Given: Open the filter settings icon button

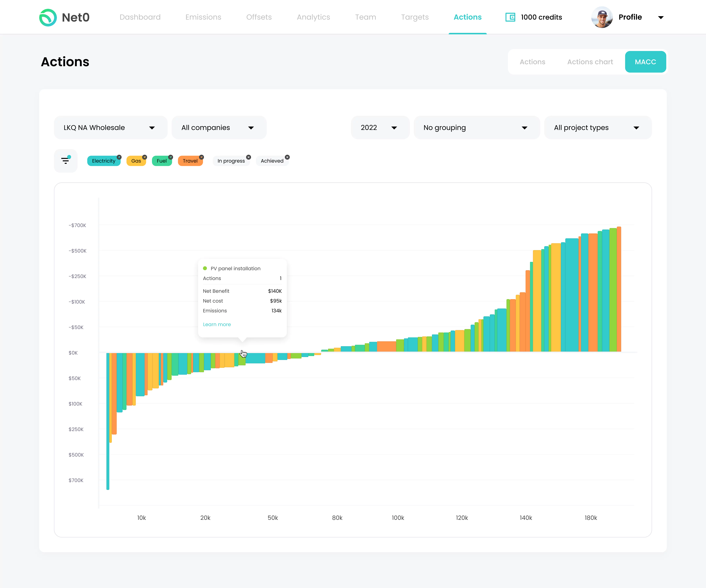Looking at the screenshot, I should point(66,160).
